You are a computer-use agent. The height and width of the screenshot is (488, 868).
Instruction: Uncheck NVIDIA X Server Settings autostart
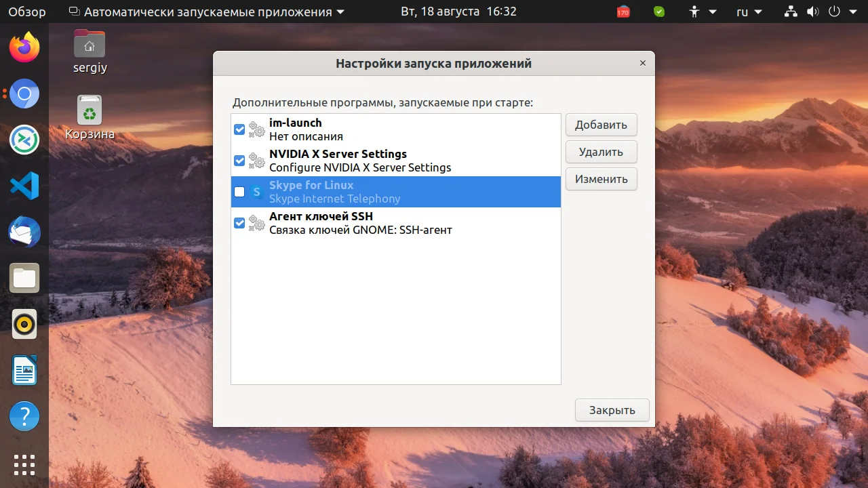(239, 161)
